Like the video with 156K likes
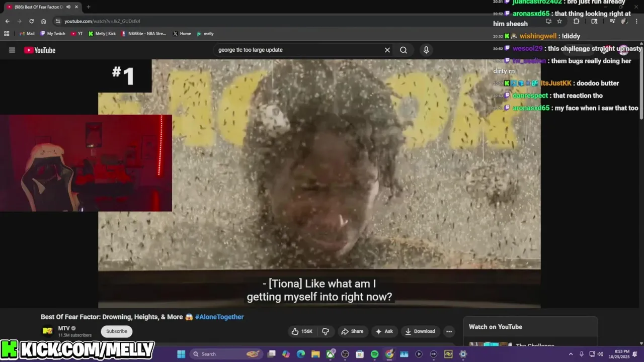Viewport: 644px width, 362px height. point(302,331)
